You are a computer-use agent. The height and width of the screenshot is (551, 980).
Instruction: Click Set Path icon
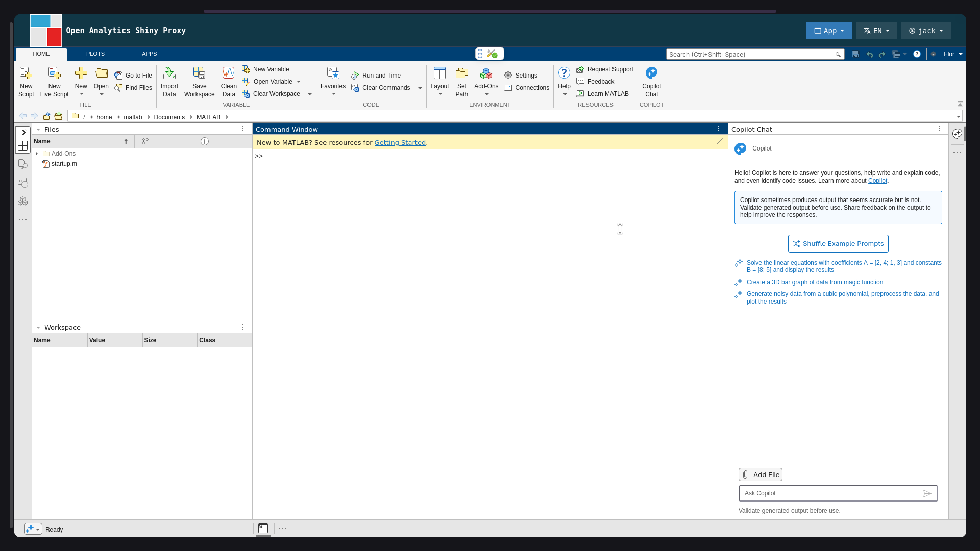click(x=462, y=82)
